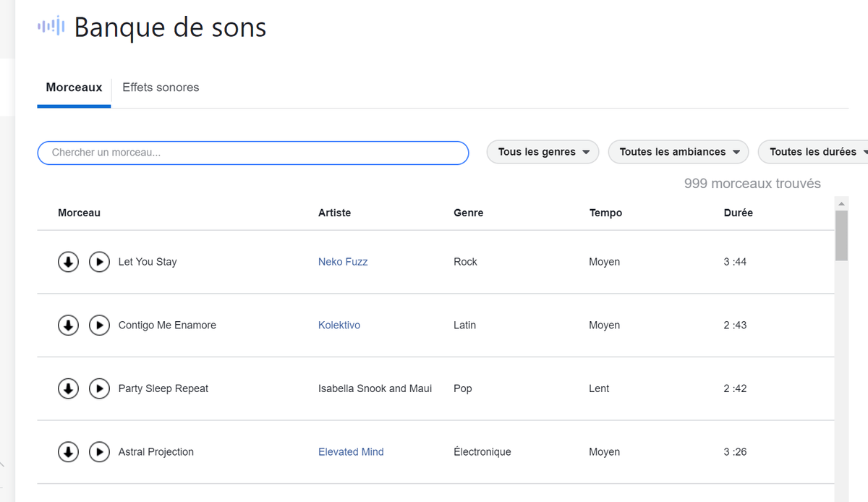Image resolution: width=868 pixels, height=502 pixels.
Task: Download the track Party Sleep Repeat
Action: 68,388
